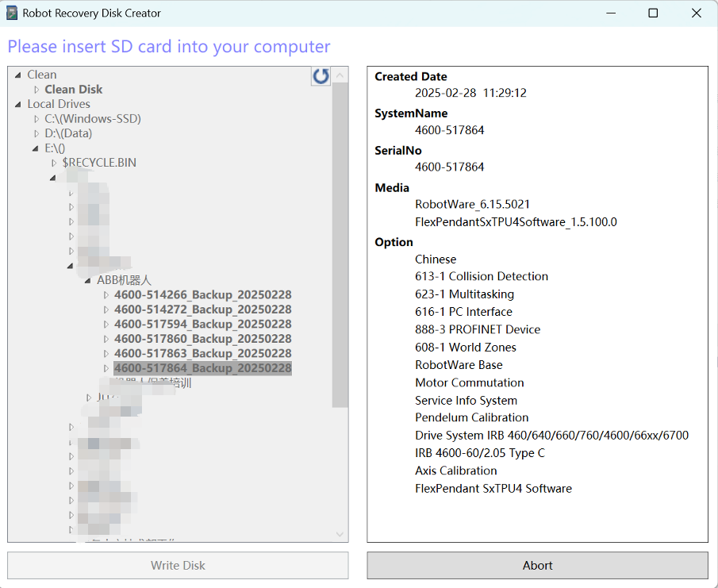Select the C:\(Windows-SSD) drive label

click(x=93, y=118)
